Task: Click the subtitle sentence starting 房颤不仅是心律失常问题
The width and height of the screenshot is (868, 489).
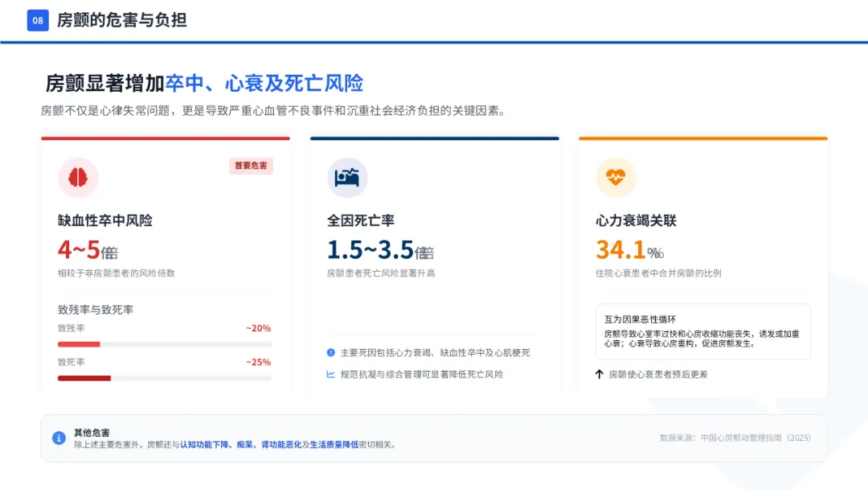Action: tap(274, 111)
